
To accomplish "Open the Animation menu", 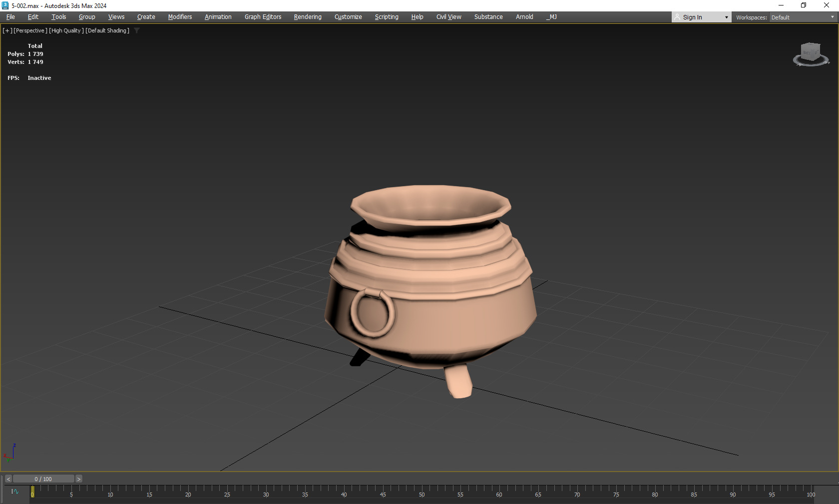I will (x=218, y=17).
